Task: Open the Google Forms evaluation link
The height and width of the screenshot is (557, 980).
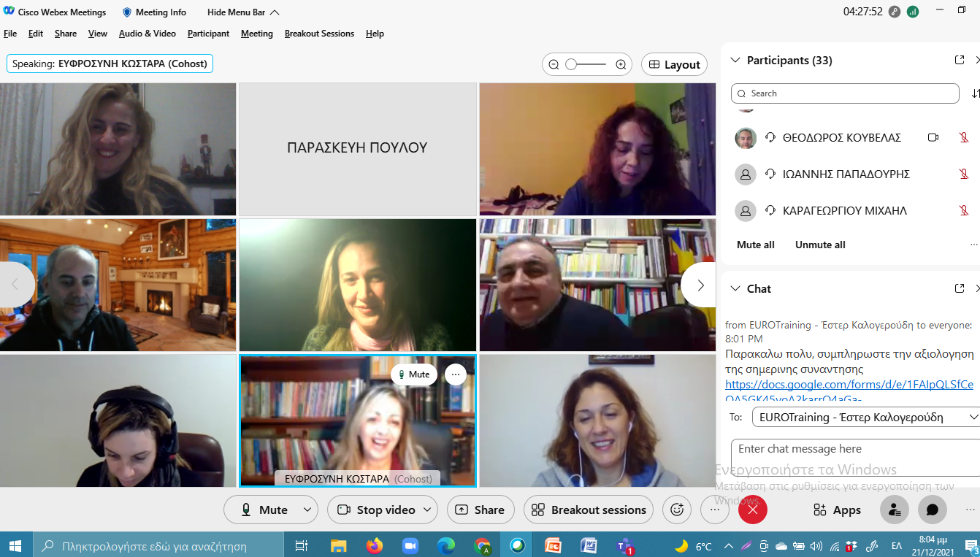Action: [x=849, y=385]
